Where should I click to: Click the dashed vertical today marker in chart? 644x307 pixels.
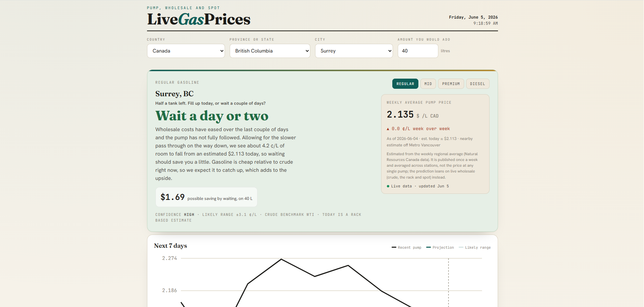[449, 283]
